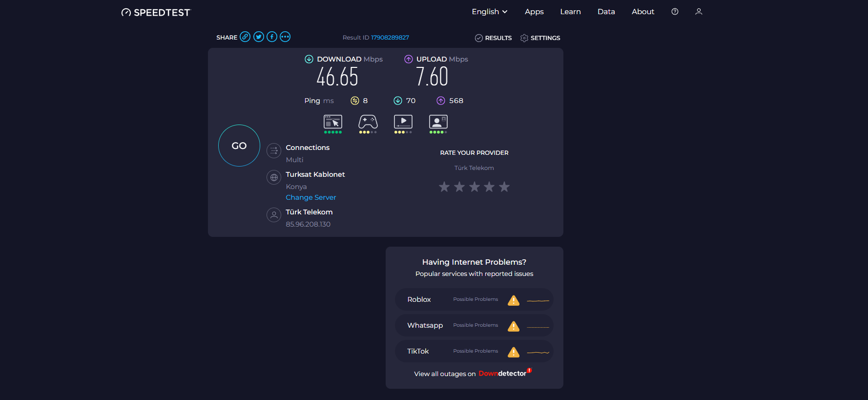Open the Data menu

click(x=606, y=12)
